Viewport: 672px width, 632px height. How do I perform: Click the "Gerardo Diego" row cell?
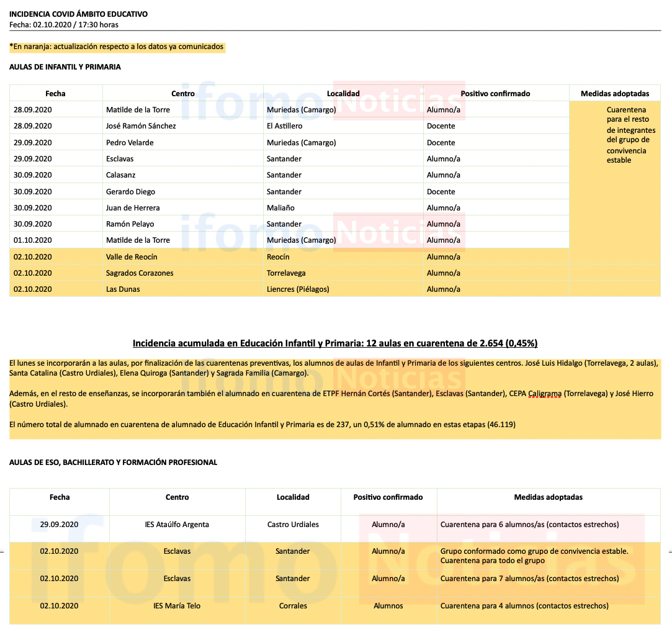coord(130,192)
